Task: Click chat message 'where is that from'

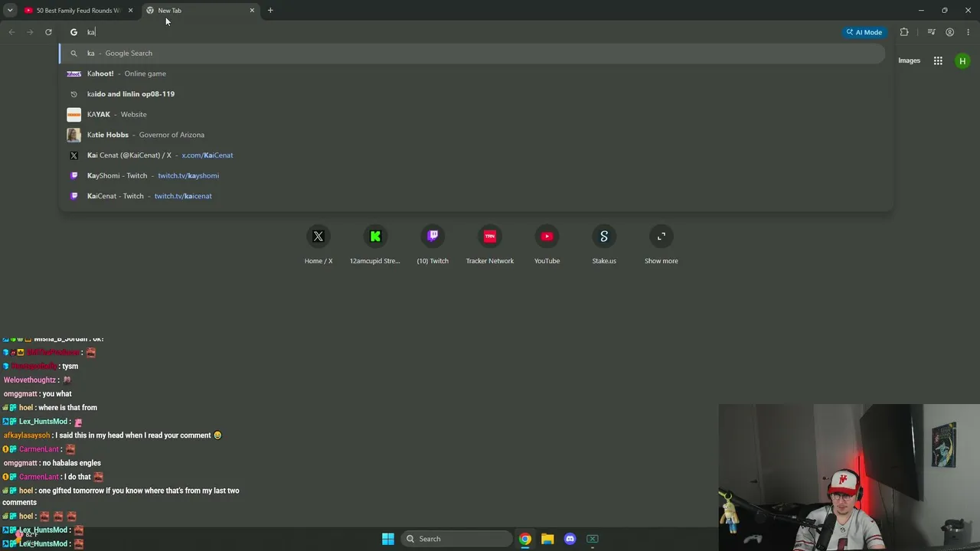Action: pyautogui.click(x=67, y=408)
